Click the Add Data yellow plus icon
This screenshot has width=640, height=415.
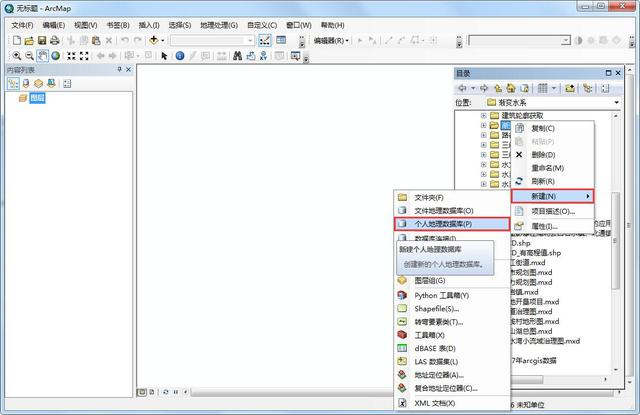(x=153, y=40)
